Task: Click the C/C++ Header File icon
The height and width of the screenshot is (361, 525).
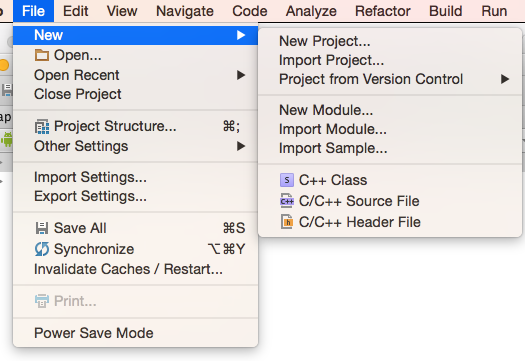Action: [x=287, y=222]
